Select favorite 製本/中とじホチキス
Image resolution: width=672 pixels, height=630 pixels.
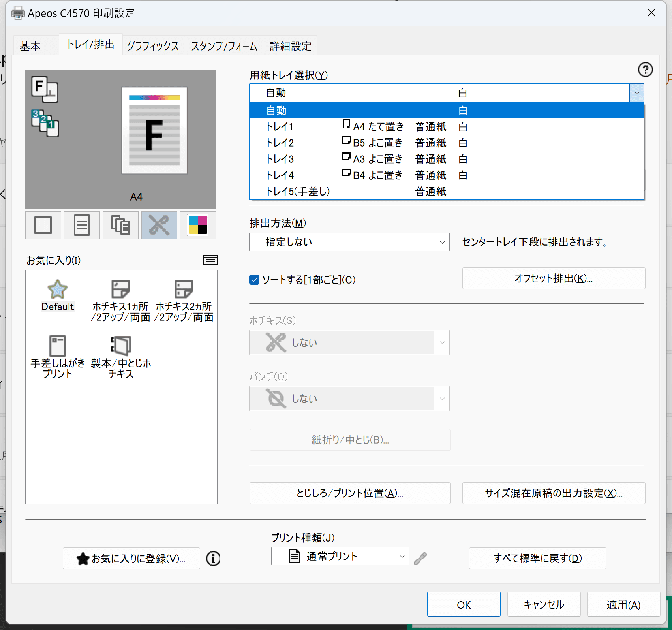[x=121, y=357]
